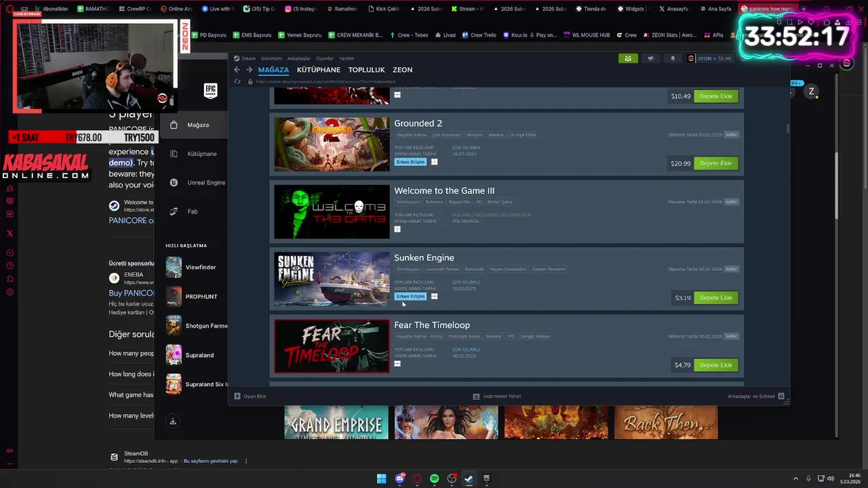Click the Hayatta Kalma tag on Grounded 2

[x=410, y=135]
